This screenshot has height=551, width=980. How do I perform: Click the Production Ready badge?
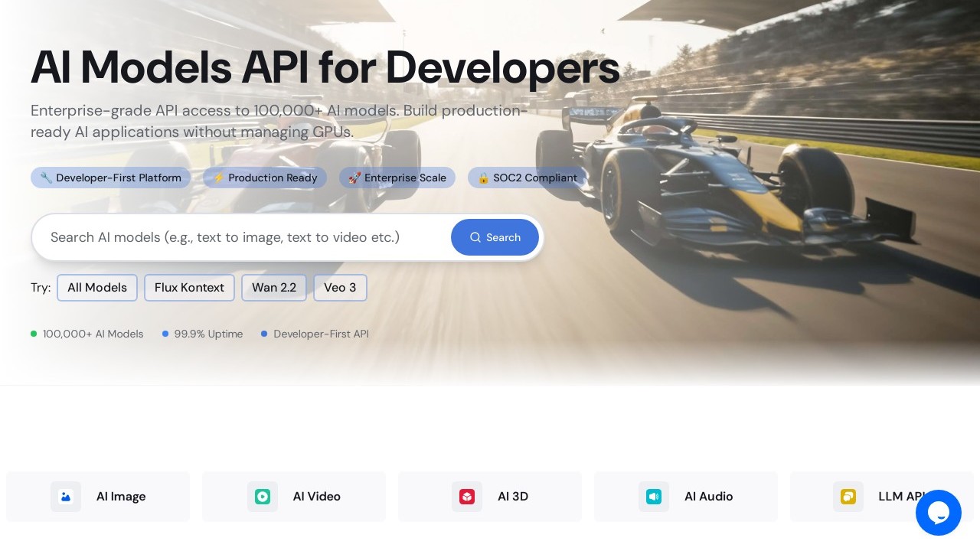(265, 178)
